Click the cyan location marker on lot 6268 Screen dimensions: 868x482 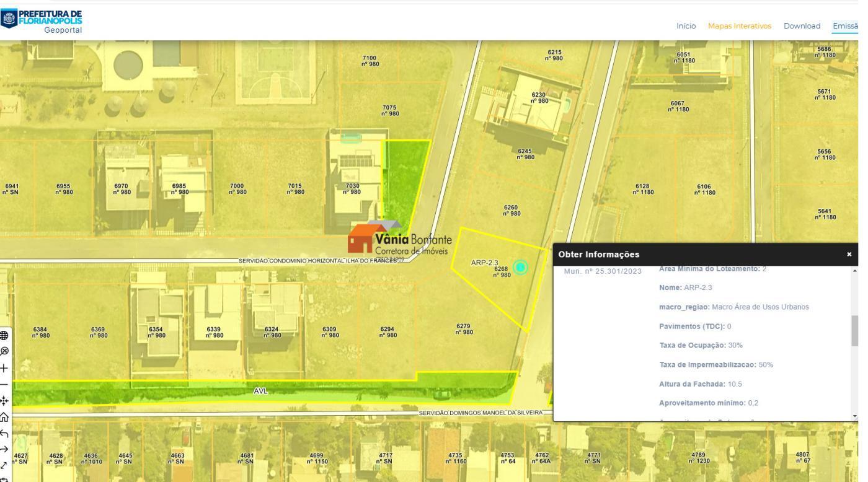[521, 268]
